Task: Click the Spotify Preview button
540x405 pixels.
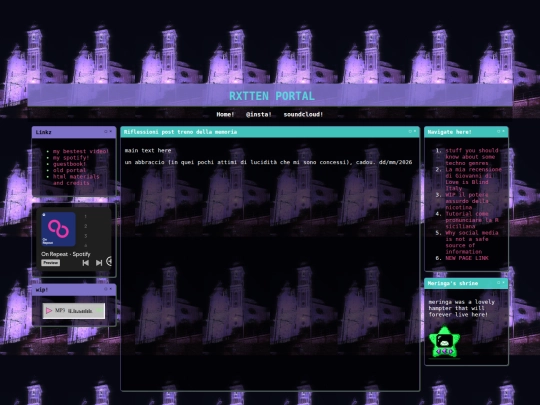Action: tap(51, 263)
